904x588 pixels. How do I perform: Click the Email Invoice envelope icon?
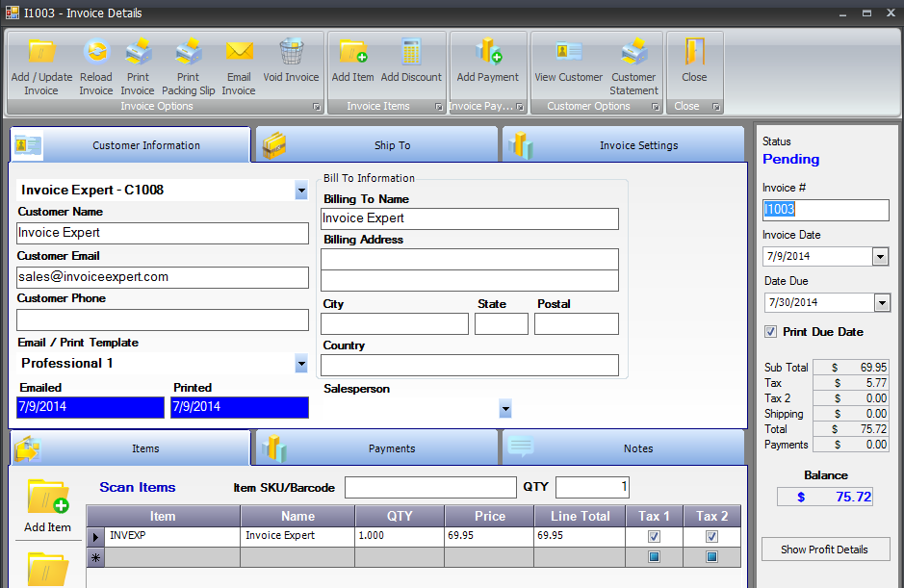pos(240,52)
